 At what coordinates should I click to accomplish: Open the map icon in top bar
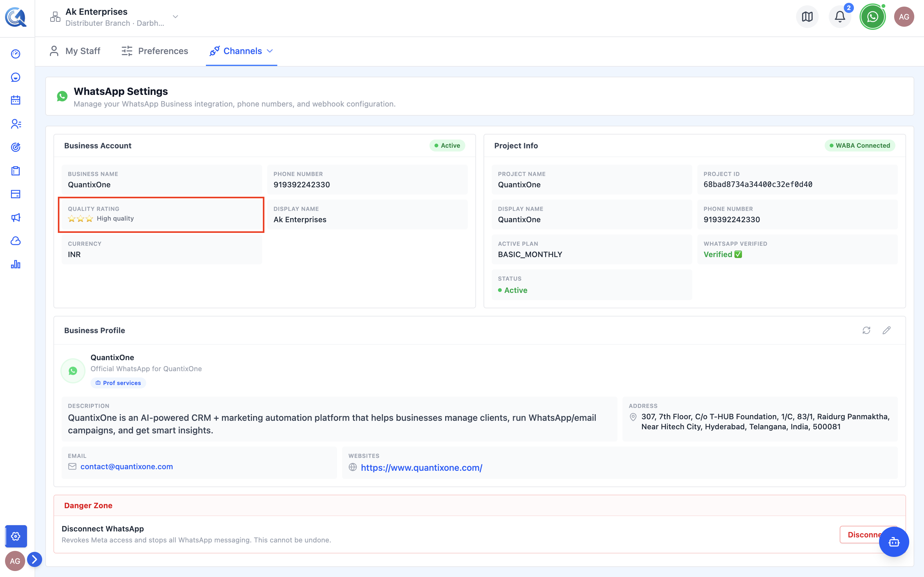[807, 17]
